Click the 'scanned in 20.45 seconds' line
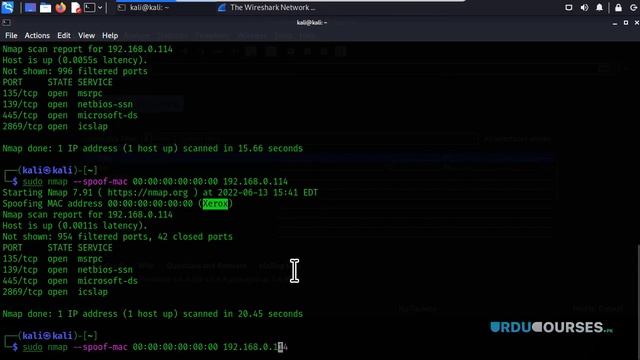Screen dimensions: 640x360 pyautogui.click(x=153, y=314)
